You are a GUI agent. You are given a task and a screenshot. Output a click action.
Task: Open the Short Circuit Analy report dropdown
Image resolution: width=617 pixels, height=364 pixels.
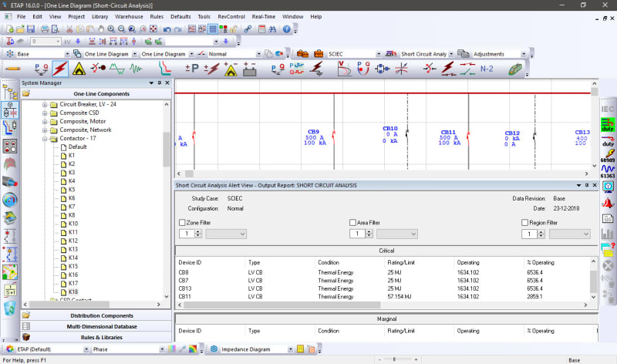[x=451, y=54]
